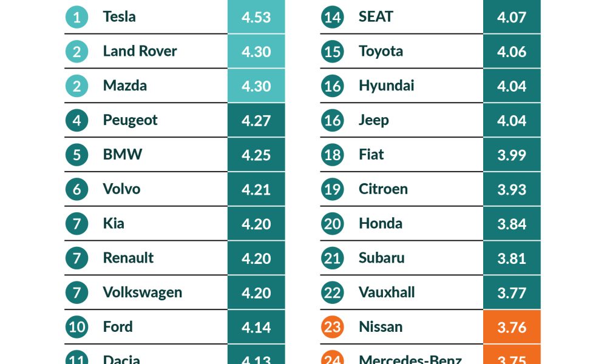Click the Jeep brand name
607x364 pixels.
[373, 120]
